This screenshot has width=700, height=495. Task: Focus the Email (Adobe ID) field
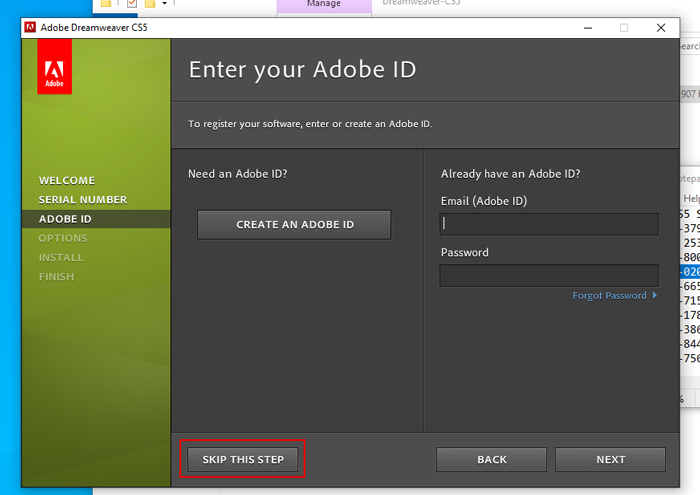[549, 224]
